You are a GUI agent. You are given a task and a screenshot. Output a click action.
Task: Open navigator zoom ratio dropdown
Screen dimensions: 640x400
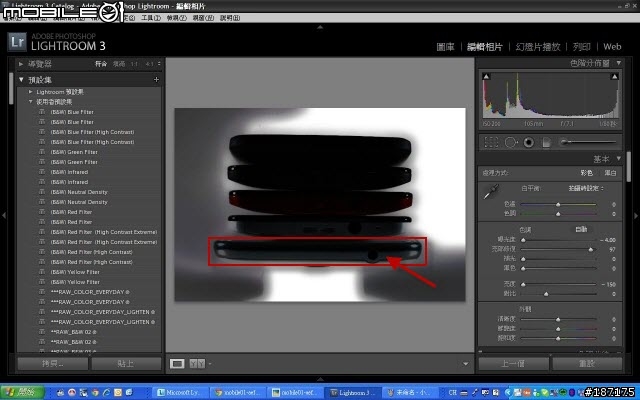point(159,64)
